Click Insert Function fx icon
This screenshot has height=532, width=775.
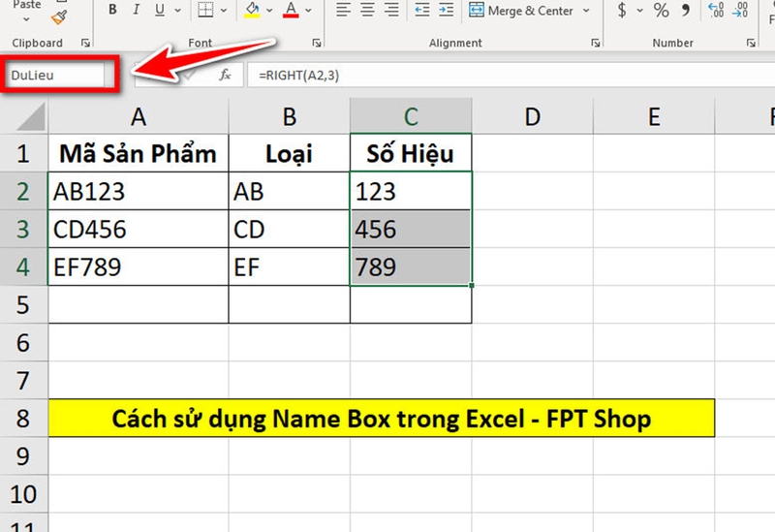click(x=225, y=76)
